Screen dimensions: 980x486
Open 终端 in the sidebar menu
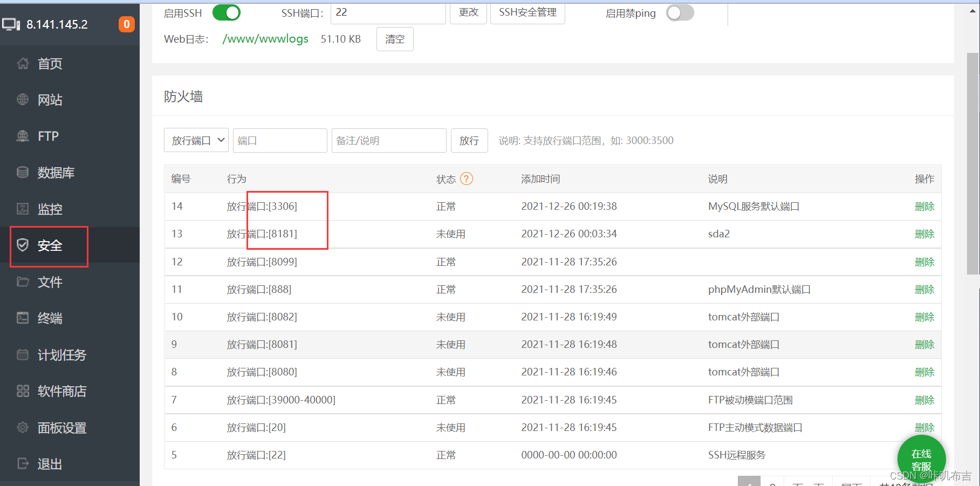coord(50,318)
